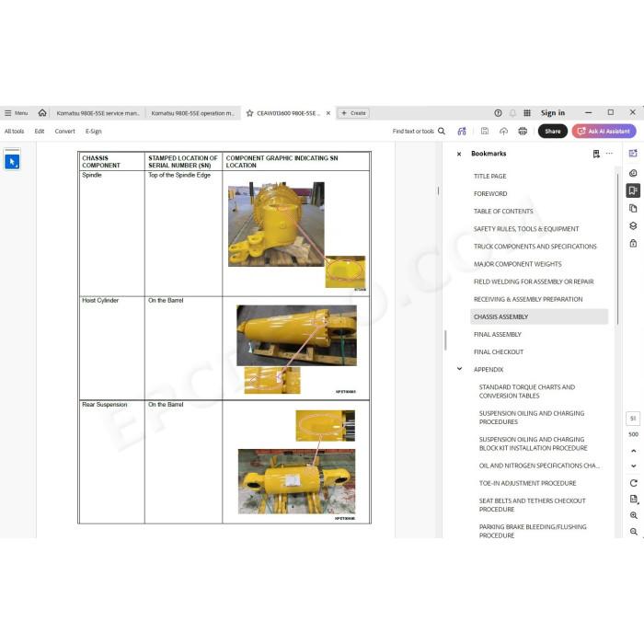Go to previous page with up arrow
This screenshot has height=644, width=644.
tap(633, 451)
